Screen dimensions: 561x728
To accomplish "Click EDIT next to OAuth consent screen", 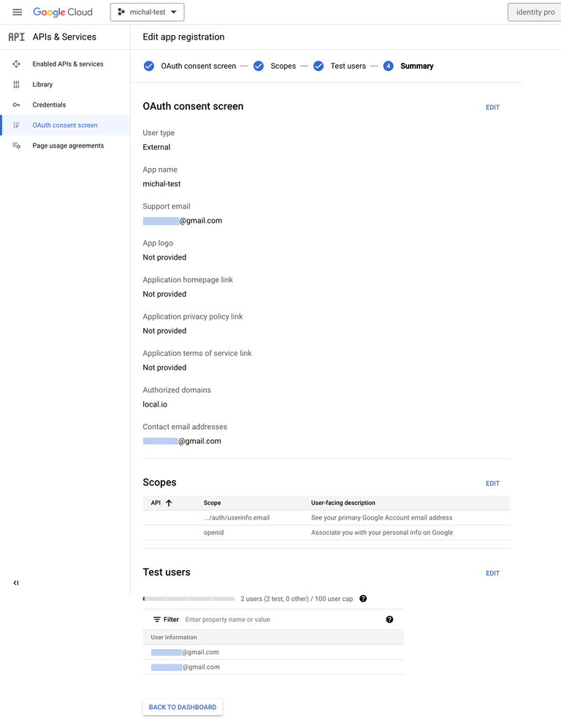I will tap(492, 107).
